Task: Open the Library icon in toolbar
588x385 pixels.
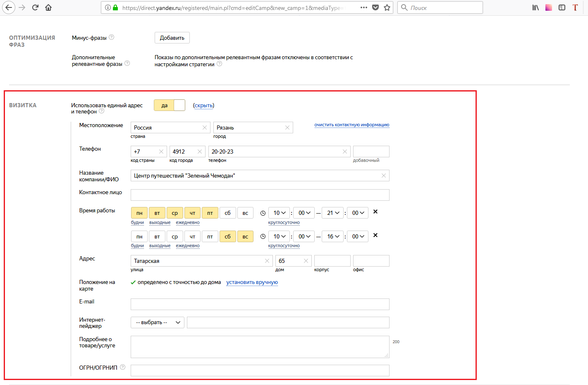Action: click(535, 7)
